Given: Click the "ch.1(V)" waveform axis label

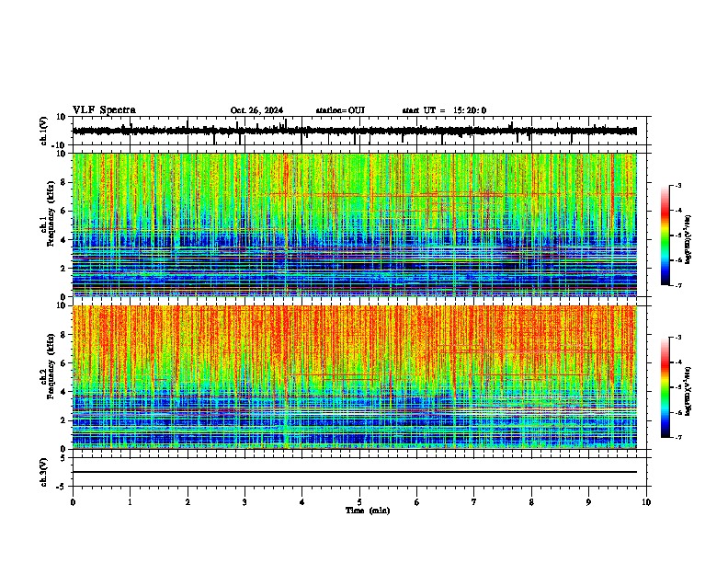Looking at the screenshot, I should pos(44,131).
